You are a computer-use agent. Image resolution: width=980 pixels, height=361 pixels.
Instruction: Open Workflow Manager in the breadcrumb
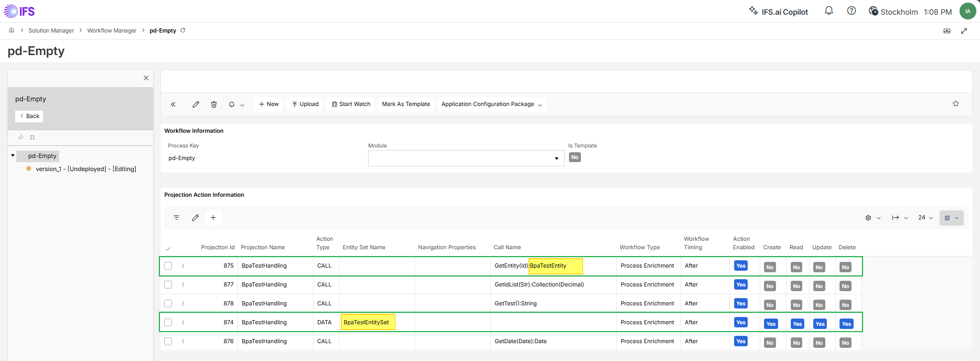pyautogui.click(x=112, y=30)
